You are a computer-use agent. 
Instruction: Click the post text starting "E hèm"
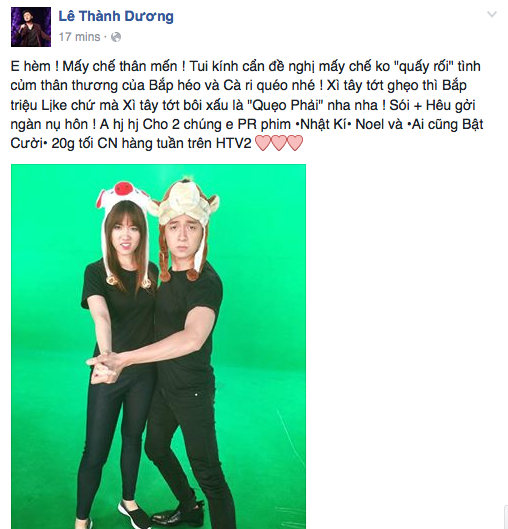tap(247, 105)
